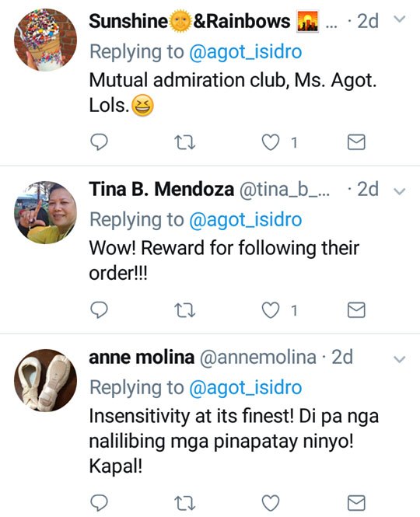The image size is (420, 517).
Task: View anne molina's shoes profile avatar
Action: [x=46, y=380]
